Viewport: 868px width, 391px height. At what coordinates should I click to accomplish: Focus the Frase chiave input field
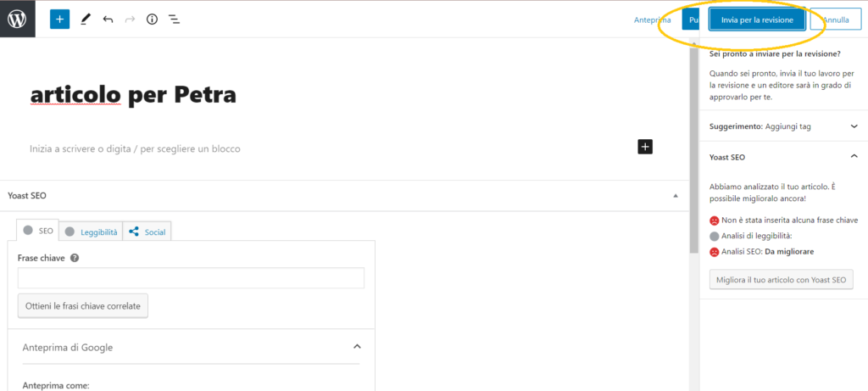coord(191,278)
